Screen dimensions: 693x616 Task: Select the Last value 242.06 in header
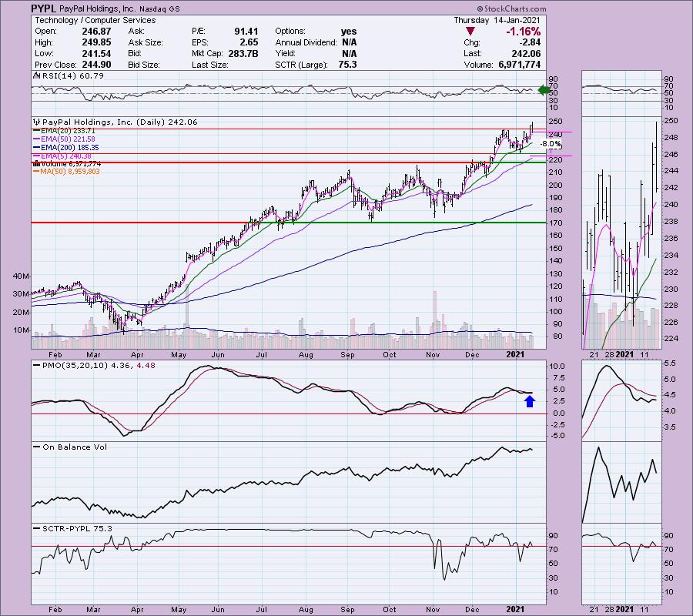(526, 53)
